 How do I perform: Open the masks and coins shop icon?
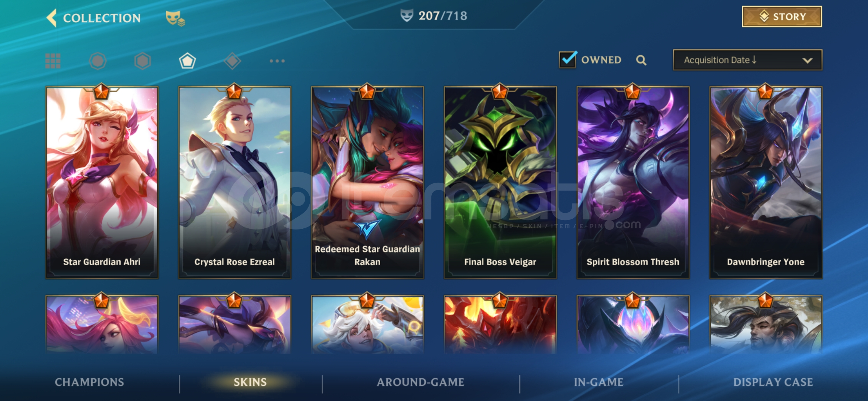click(x=175, y=18)
